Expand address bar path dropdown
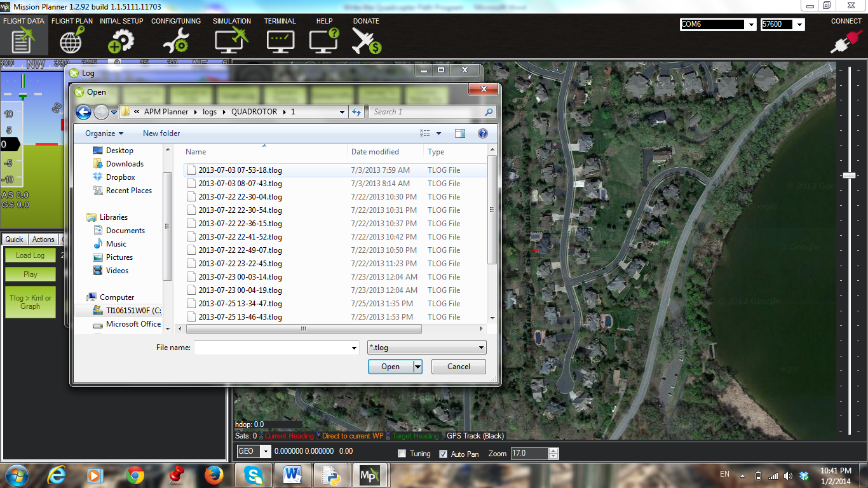The image size is (868, 488). click(x=342, y=112)
